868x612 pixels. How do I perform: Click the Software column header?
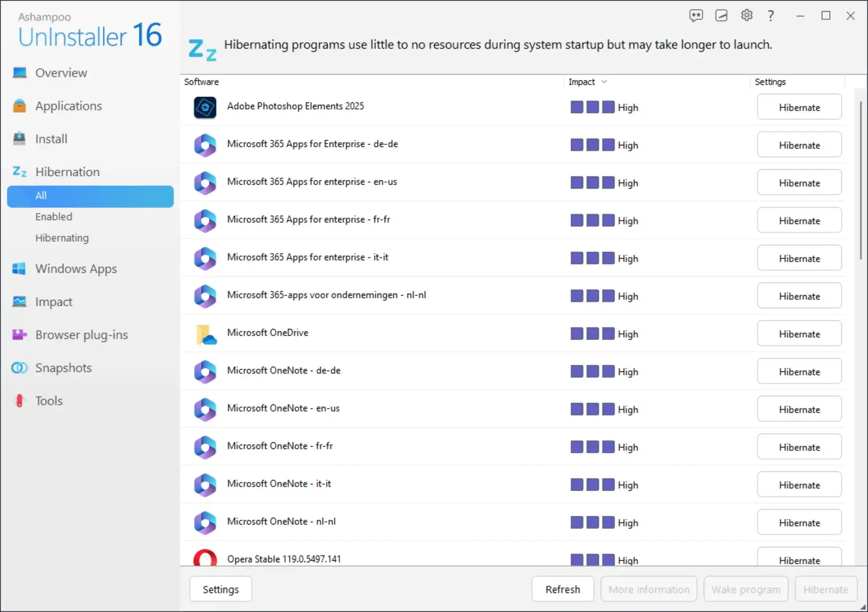(202, 82)
